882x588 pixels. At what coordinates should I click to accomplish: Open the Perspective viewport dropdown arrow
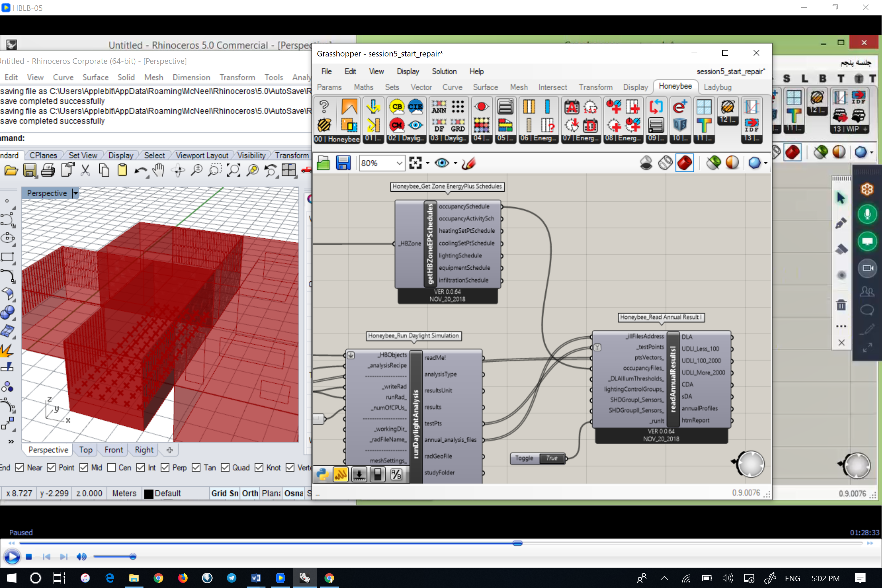tap(75, 193)
